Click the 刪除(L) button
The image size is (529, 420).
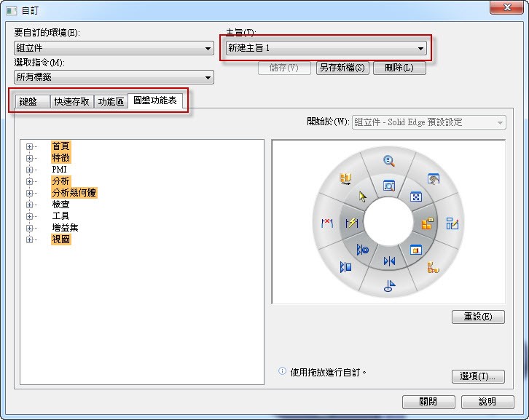(x=399, y=68)
